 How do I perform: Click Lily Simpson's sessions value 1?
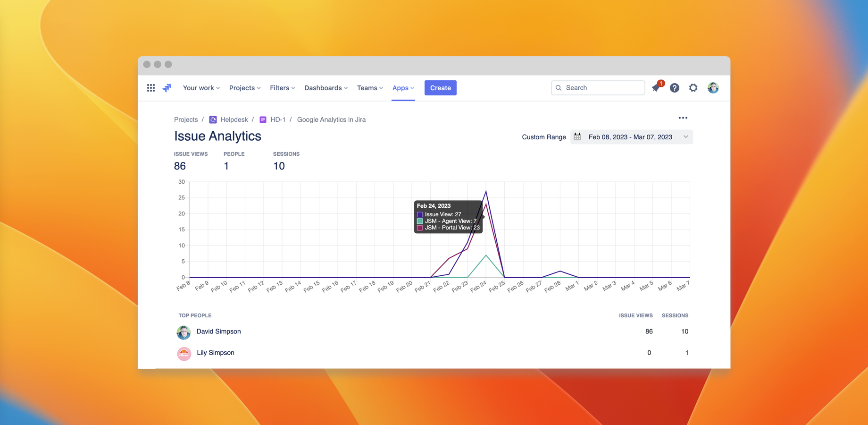(x=687, y=353)
